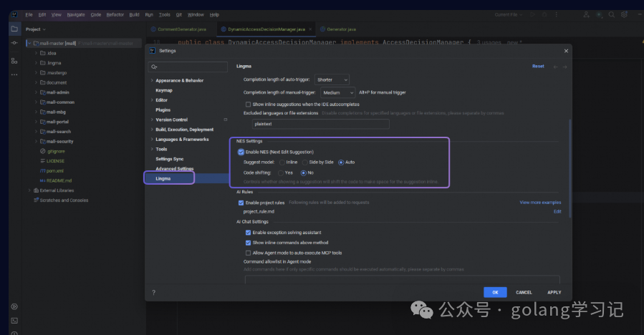Toggle Enable NES (Next Edit Suggestion) checkbox

[241, 152]
